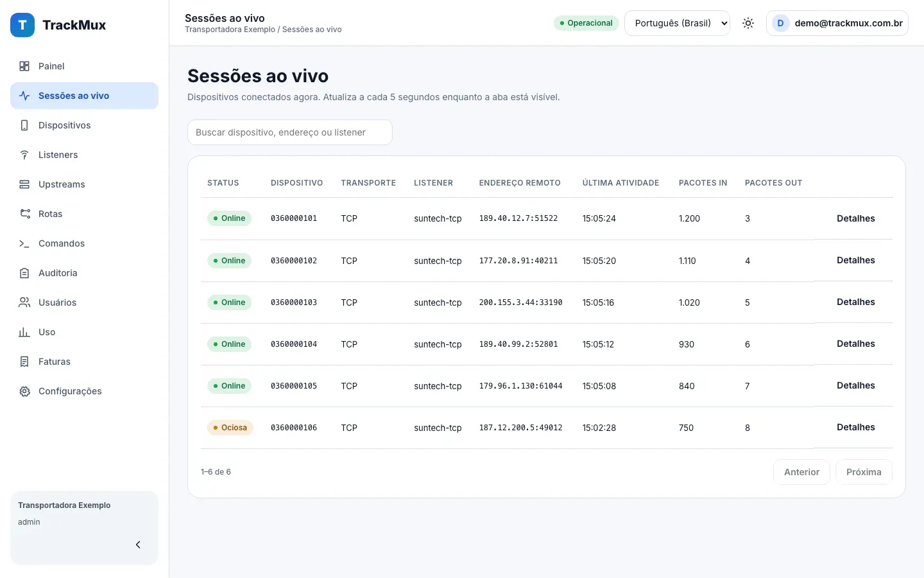Open Painel via its dashboard icon
Image resolution: width=924 pixels, height=578 pixels.
point(24,66)
